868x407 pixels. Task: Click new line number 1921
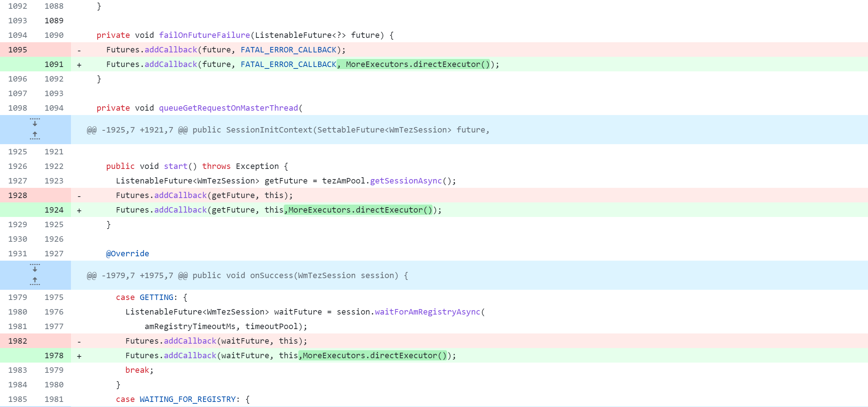click(54, 151)
